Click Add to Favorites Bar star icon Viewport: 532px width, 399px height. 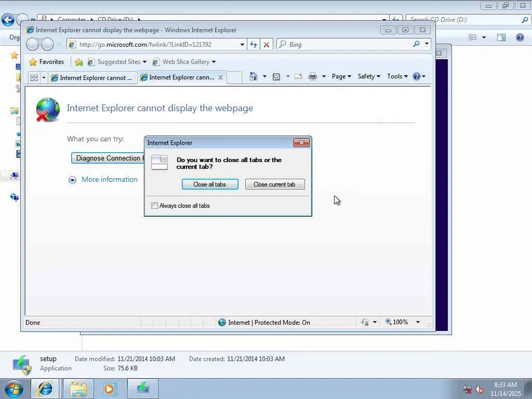[79, 62]
